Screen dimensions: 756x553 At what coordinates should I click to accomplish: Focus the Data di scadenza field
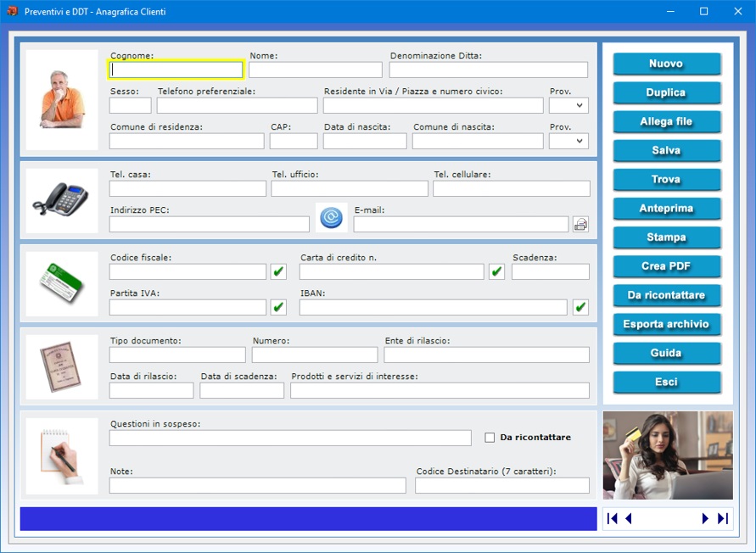coord(242,390)
